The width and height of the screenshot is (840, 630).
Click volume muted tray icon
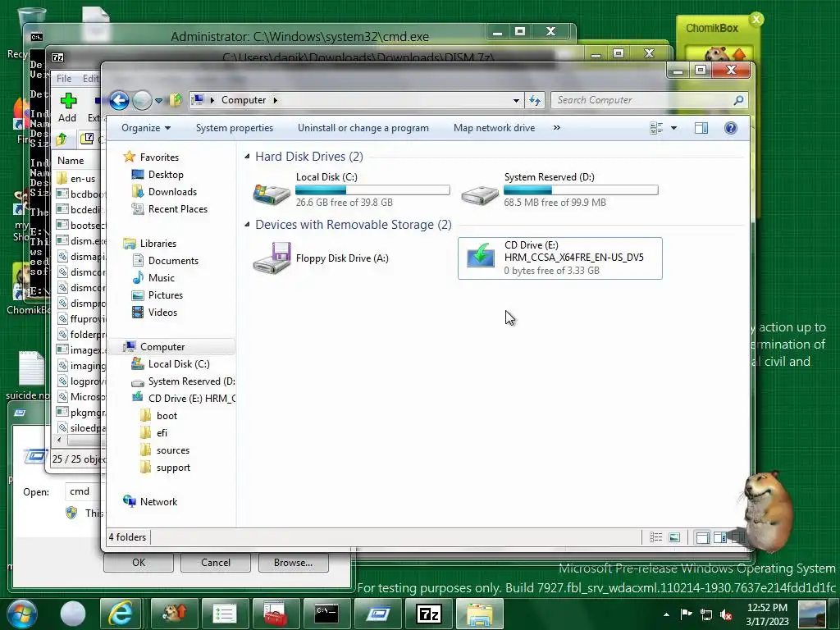pos(727,614)
